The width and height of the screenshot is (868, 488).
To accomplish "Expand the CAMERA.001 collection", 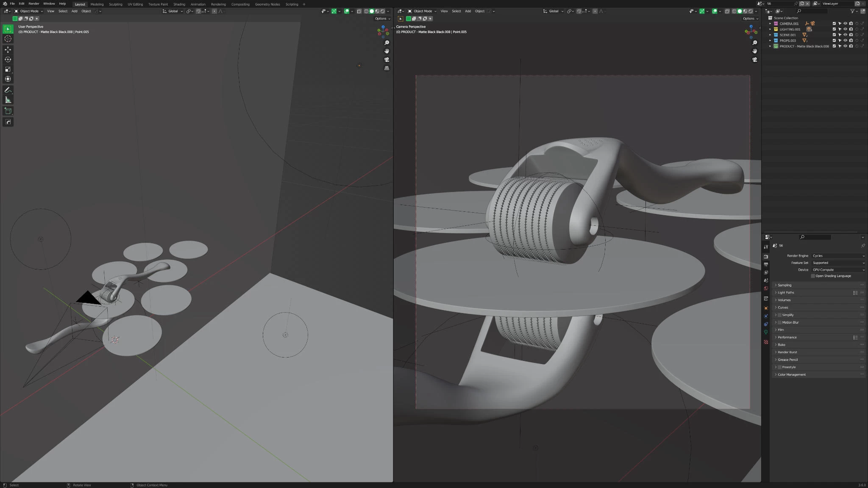I will coord(770,23).
